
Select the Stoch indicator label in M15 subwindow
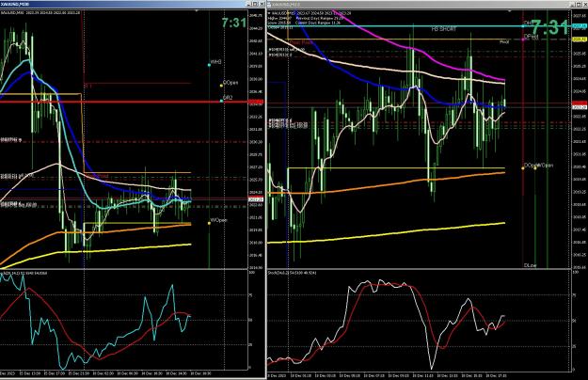tap(293, 273)
